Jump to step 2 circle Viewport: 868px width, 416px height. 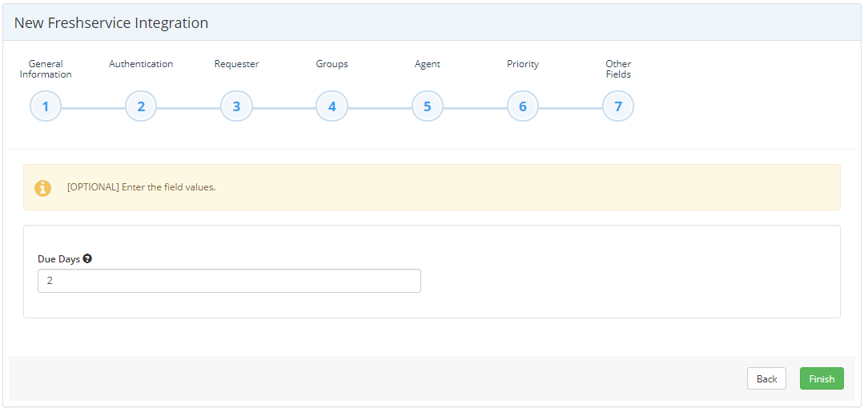point(141,106)
